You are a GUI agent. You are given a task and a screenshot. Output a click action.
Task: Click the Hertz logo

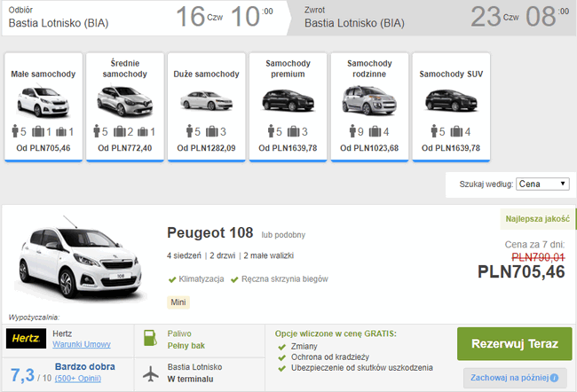click(26, 338)
